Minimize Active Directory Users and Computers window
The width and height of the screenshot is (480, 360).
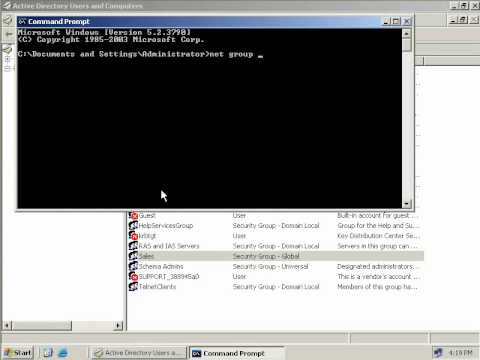coord(454,6)
